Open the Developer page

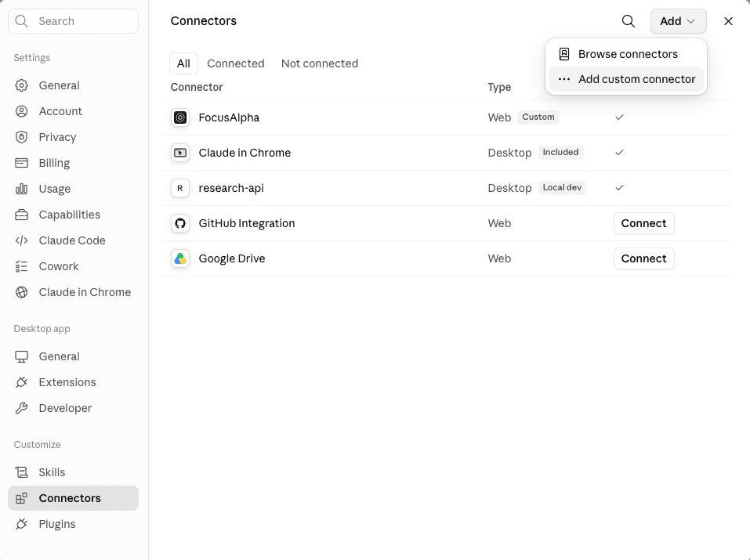(x=73, y=408)
